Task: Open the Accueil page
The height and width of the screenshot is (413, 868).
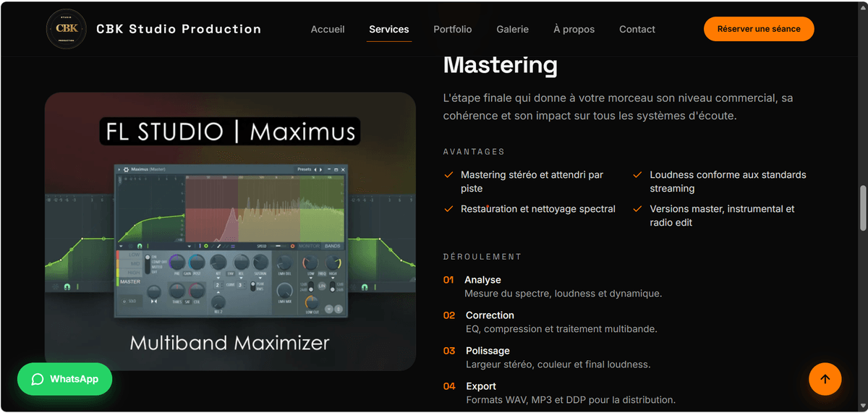Action: [x=328, y=30]
